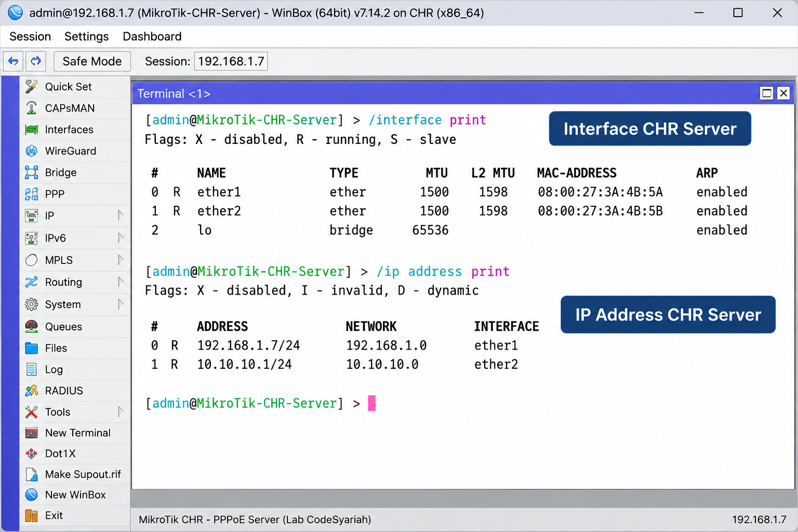Click the Redo arrow in toolbar
This screenshot has width=798, height=532.
click(36, 61)
